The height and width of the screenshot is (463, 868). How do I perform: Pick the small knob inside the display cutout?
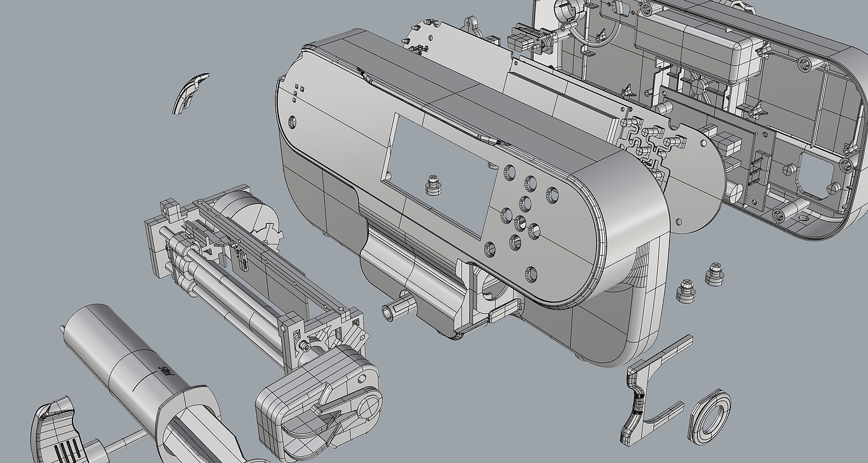tap(433, 185)
